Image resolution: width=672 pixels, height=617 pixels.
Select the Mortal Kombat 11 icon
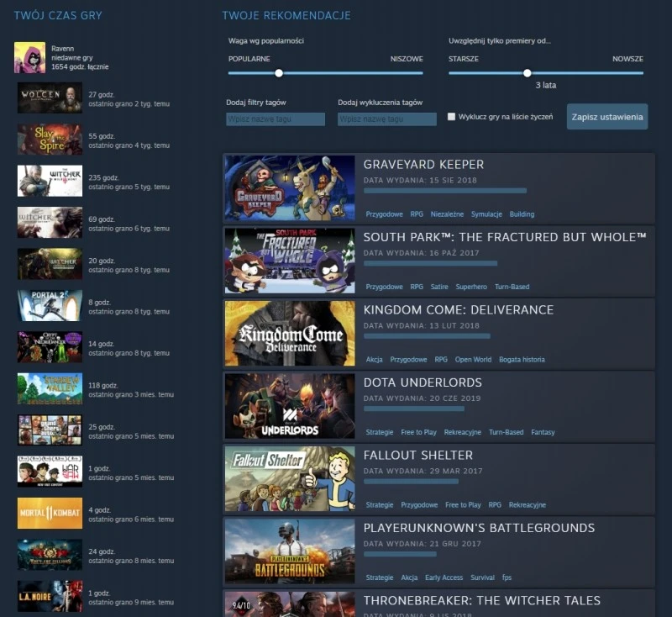click(50, 513)
